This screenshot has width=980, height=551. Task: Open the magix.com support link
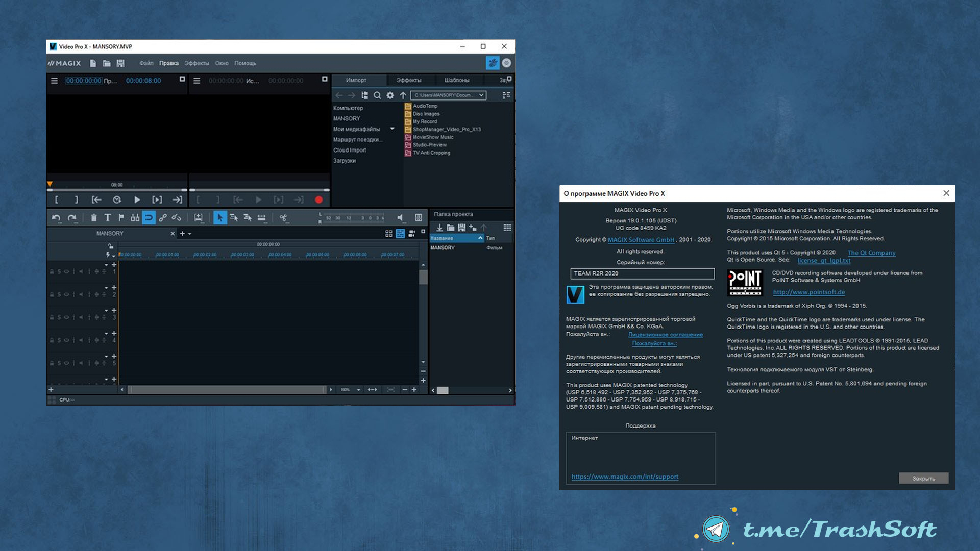click(x=625, y=477)
